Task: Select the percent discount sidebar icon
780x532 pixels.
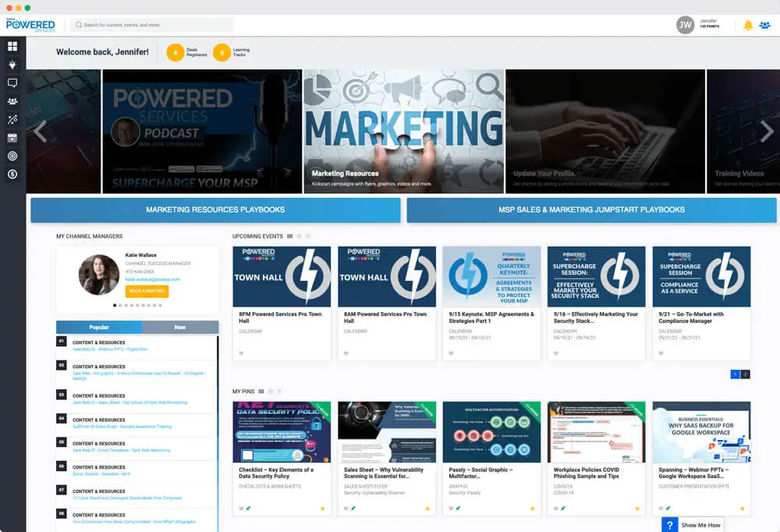Action: click(12, 119)
